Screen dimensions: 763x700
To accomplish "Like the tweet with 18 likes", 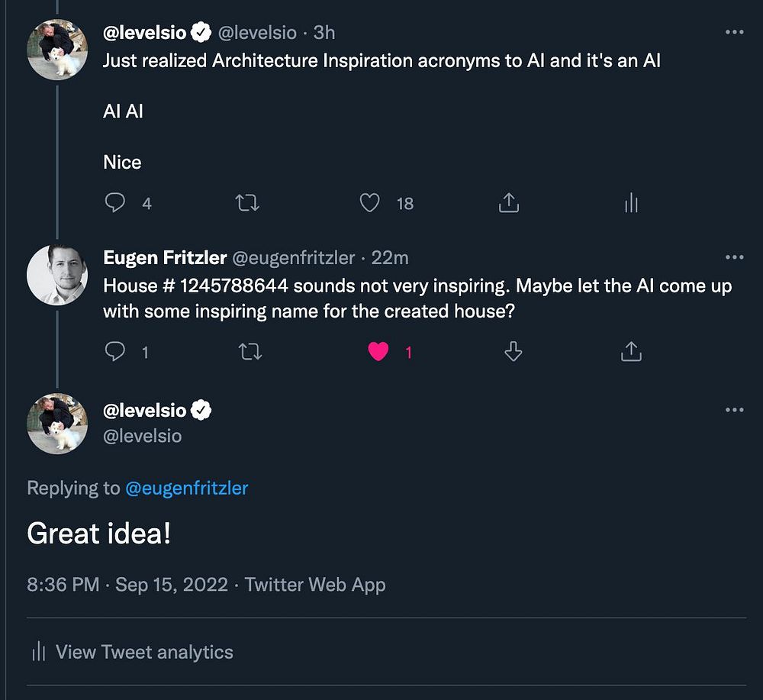I will click(370, 202).
